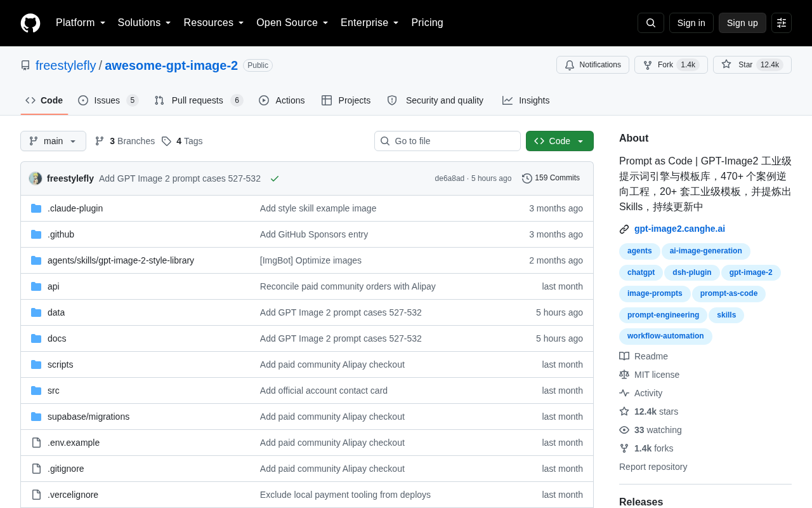Viewport: 812px width, 508px height.
Task: Focus the Go to file search field
Action: point(447,141)
